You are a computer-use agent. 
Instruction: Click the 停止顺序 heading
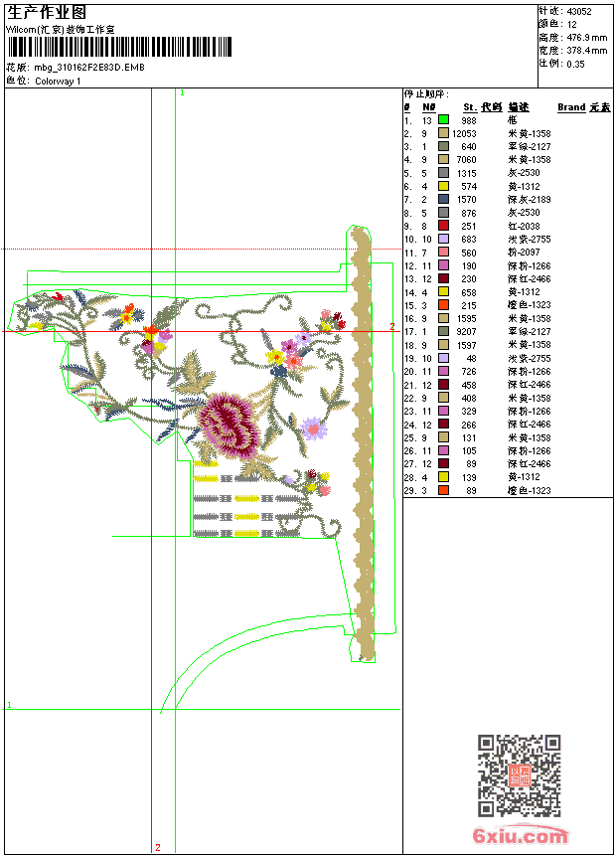pos(426,94)
